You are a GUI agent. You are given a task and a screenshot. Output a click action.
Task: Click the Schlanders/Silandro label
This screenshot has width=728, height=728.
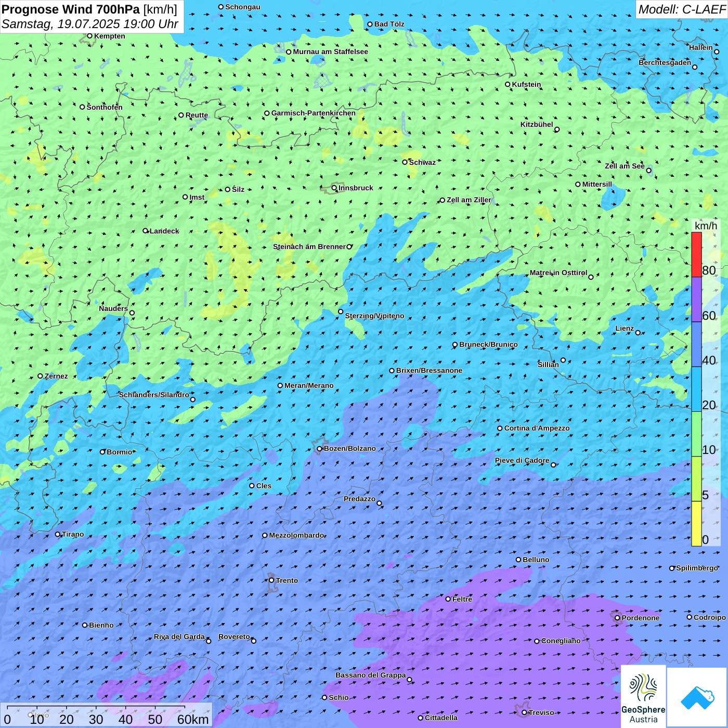[154, 395]
